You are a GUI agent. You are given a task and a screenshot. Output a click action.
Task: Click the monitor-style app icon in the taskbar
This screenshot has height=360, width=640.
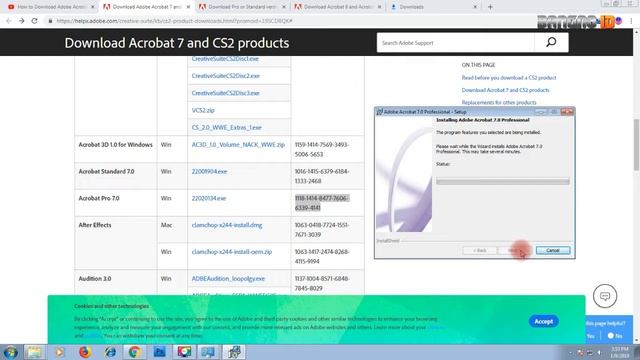209,352
